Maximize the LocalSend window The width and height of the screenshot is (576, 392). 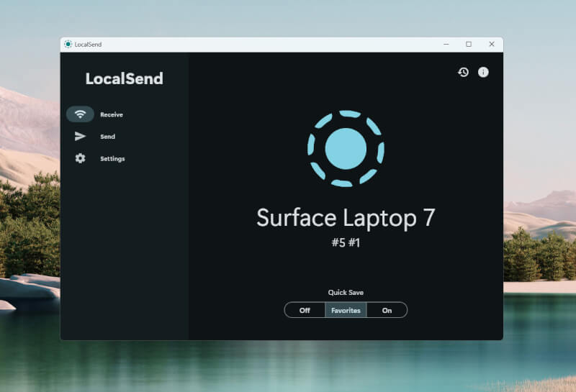tap(469, 44)
